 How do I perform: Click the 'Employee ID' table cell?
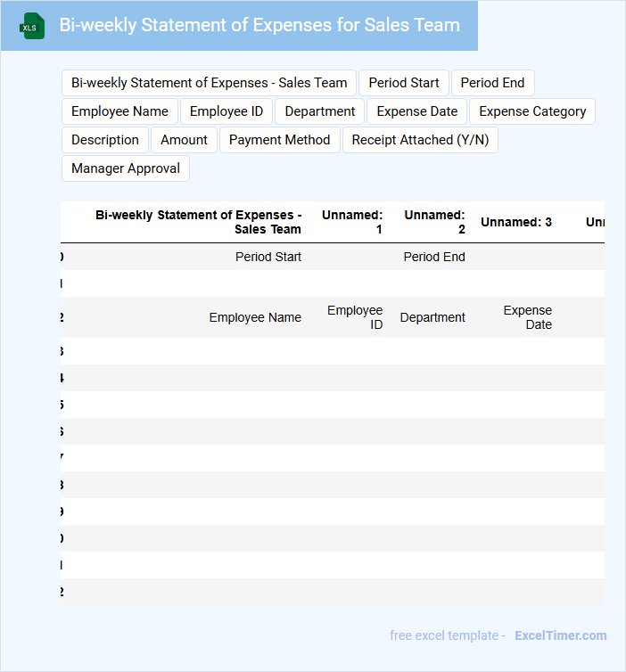click(x=355, y=317)
